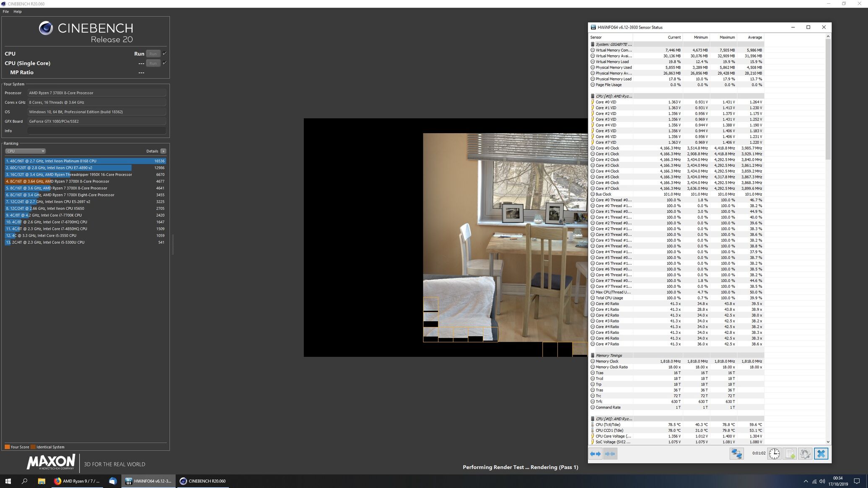Screen dimensions: 868x488
Task: Open the volume control tray icon
Action: (822, 481)
